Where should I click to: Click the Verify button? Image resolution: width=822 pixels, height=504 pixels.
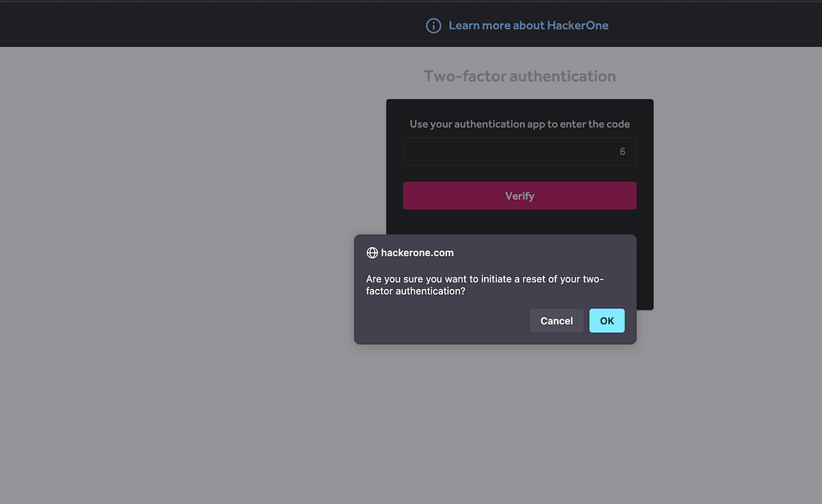tap(519, 196)
